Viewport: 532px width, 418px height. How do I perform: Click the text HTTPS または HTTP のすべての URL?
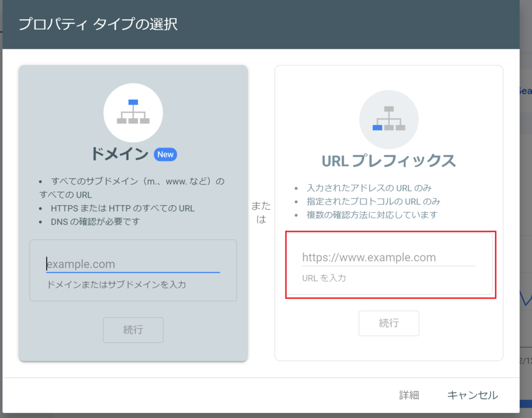[x=123, y=208]
